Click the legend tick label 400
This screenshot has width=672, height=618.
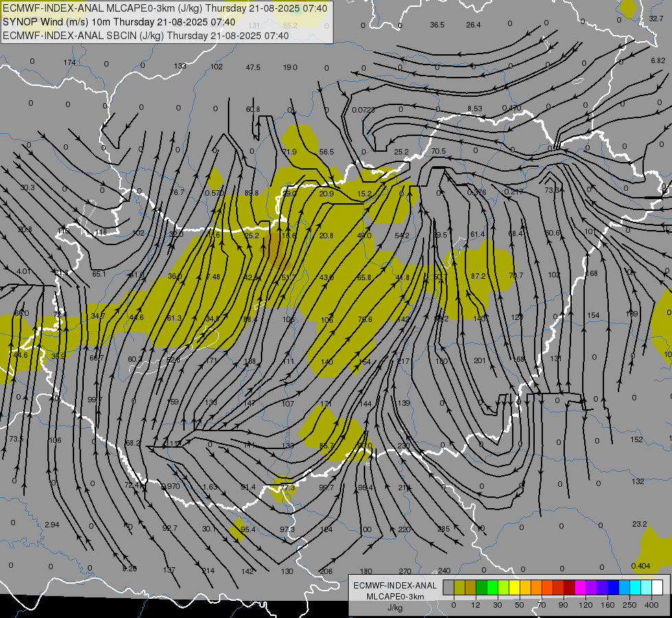(651, 605)
